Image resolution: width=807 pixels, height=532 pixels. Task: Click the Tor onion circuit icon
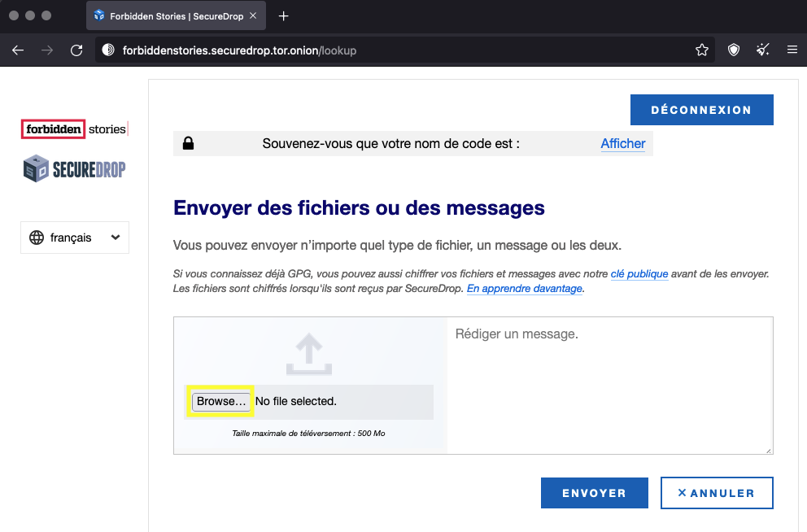[108, 50]
